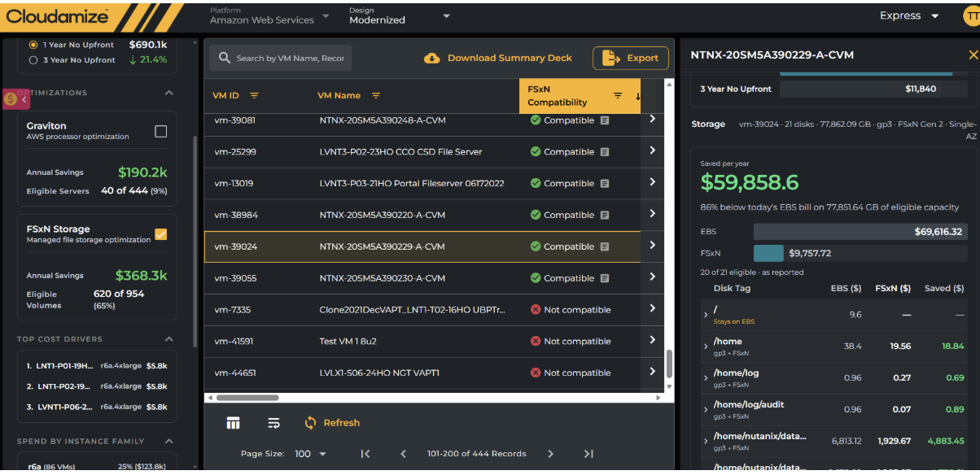Click the VM ID column filter icon
This screenshot has width=980, height=475.
point(254,96)
